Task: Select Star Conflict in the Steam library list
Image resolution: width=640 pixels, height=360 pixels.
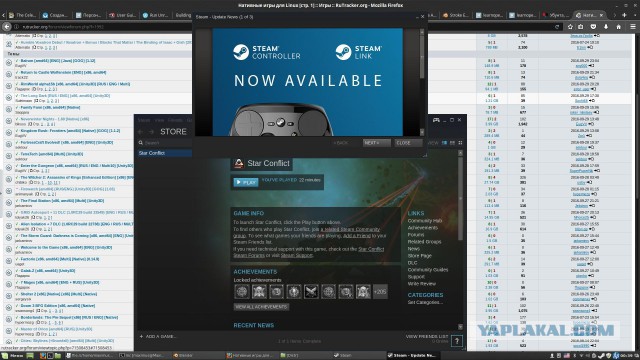Action: click(x=165, y=153)
